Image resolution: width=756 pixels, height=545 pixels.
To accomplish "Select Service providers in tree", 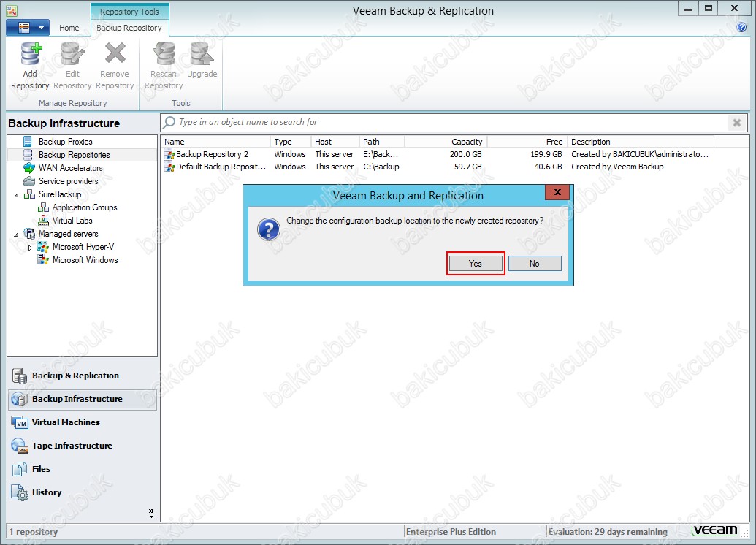I will (x=68, y=181).
